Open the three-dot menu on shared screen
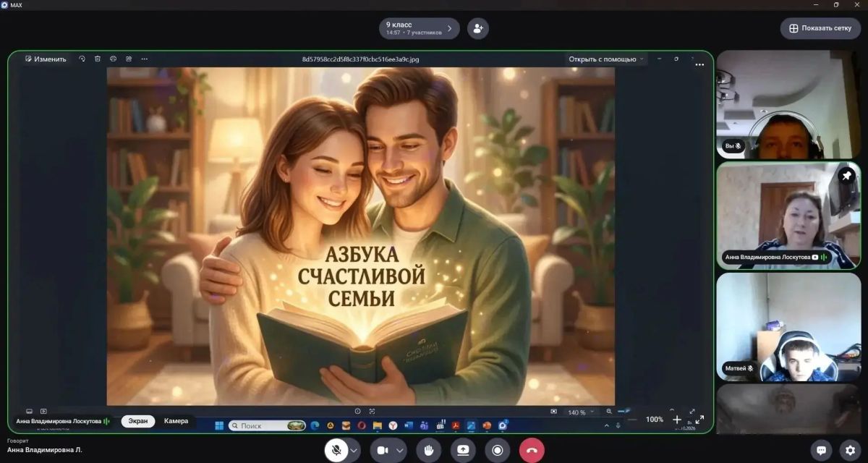The height and width of the screenshot is (463, 868). pyautogui.click(x=699, y=64)
